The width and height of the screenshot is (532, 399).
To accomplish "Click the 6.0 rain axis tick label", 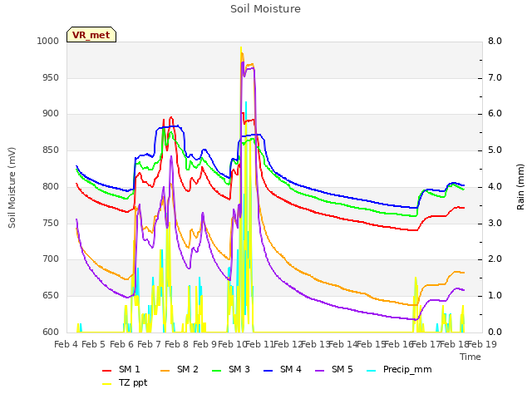I will click(495, 114).
